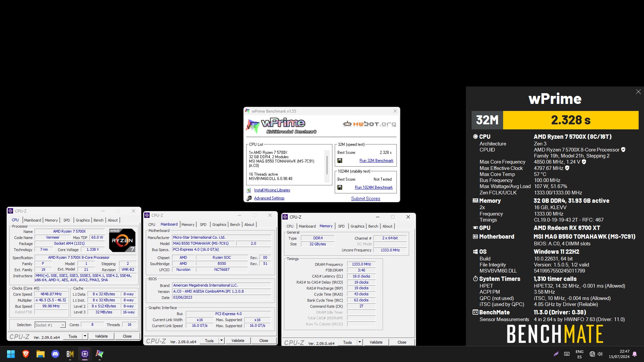Click the 2.328 s score bar in BenchMate
The width and height of the screenshot is (644, 362).
(571, 120)
